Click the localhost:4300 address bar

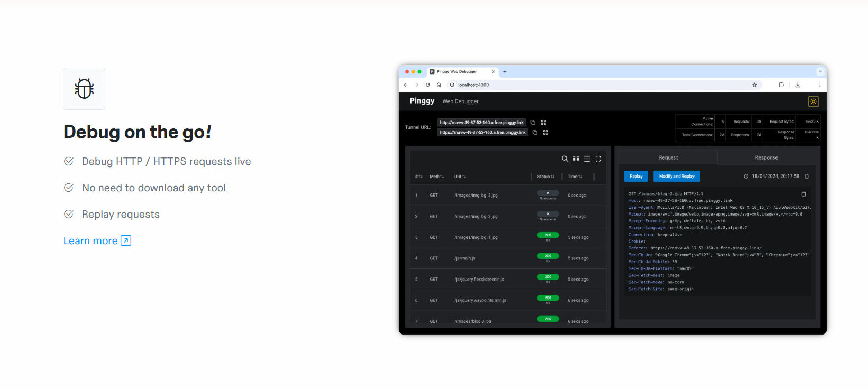tap(604, 85)
